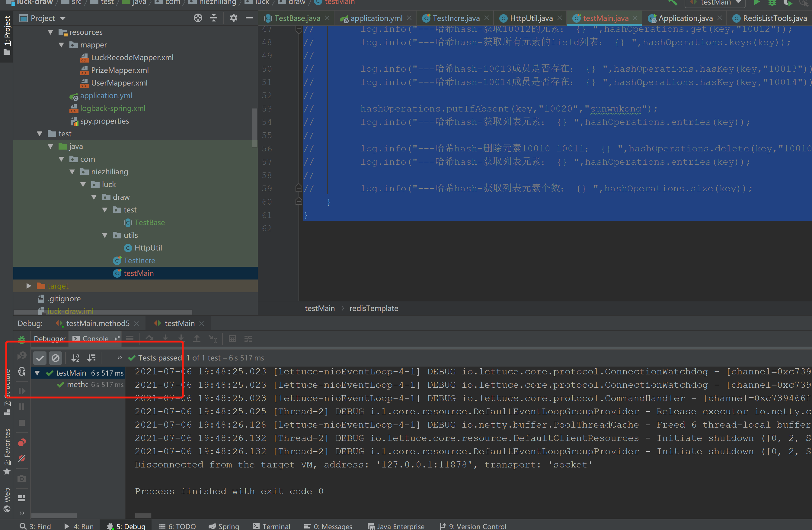This screenshot has width=812, height=530.
Task: Open the Terminal tool window
Action: pos(272,526)
